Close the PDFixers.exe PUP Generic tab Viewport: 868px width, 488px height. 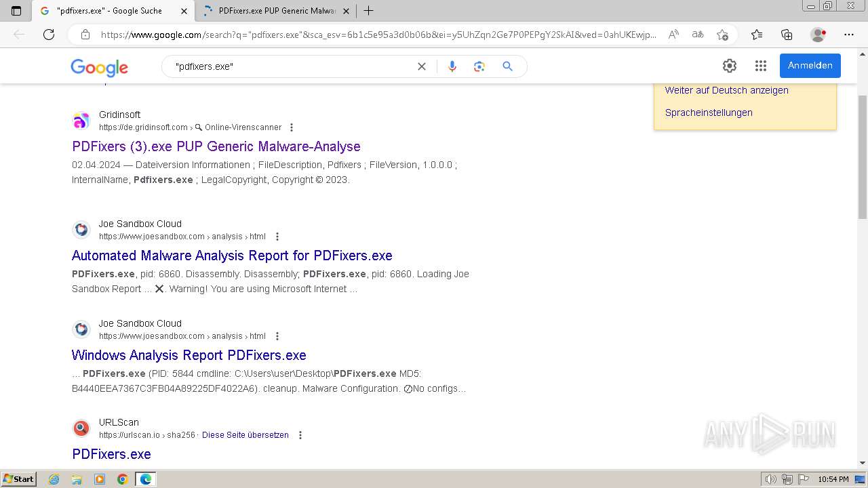346,11
